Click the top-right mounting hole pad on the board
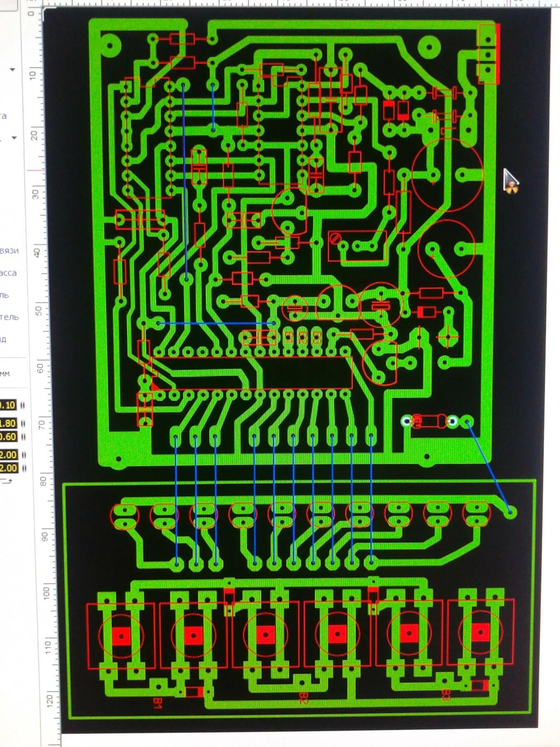560x747 pixels. [x=430, y=47]
